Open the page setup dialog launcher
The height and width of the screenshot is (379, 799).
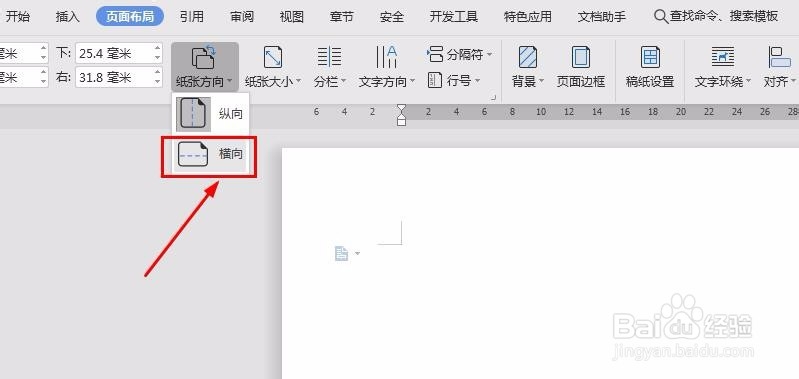click(x=493, y=97)
